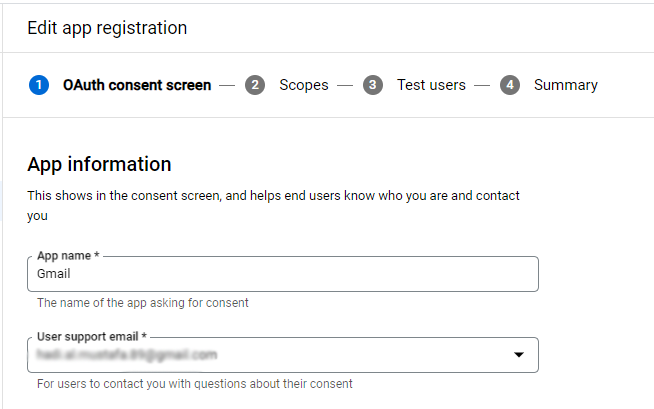Select the blurred user support email value
654x409 pixels.
pos(127,355)
